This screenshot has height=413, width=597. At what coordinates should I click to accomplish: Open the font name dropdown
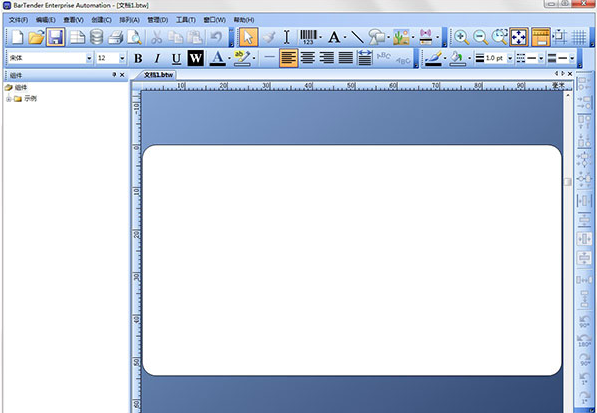click(x=89, y=58)
